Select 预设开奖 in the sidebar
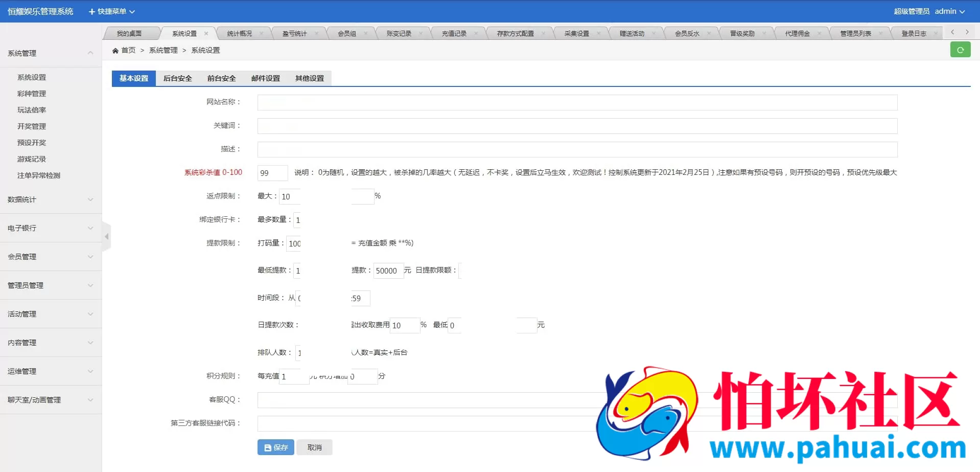Screen dimensions: 980x472 click(31, 143)
